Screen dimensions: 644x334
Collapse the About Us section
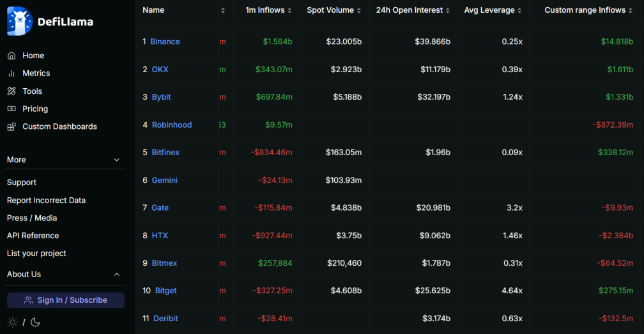[x=116, y=274]
